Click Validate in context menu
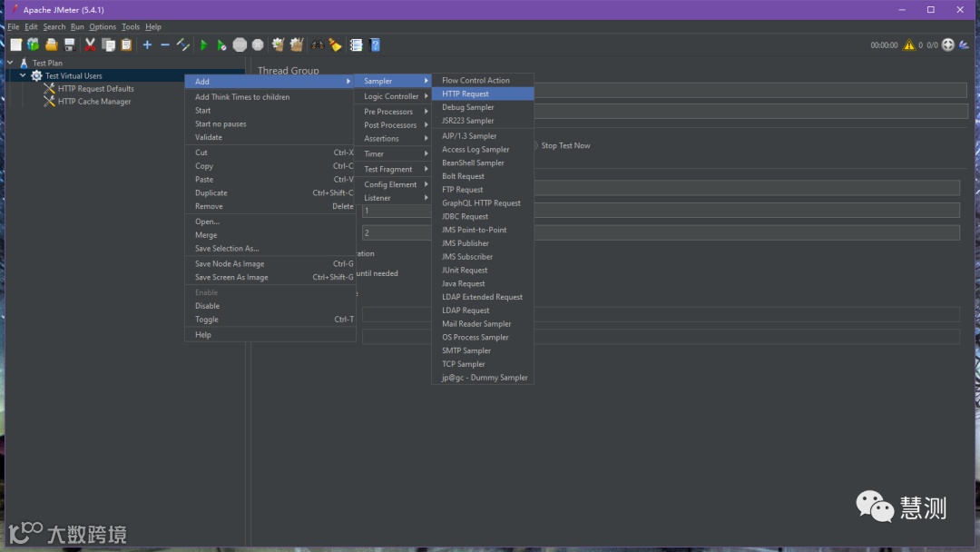Viewport: 980px width, 552px height. point(270,137)
